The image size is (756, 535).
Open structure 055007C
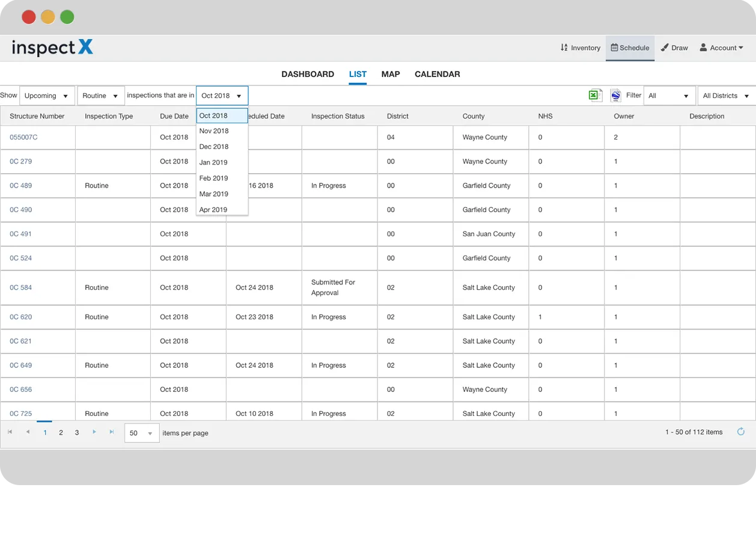tap(23, 137)
